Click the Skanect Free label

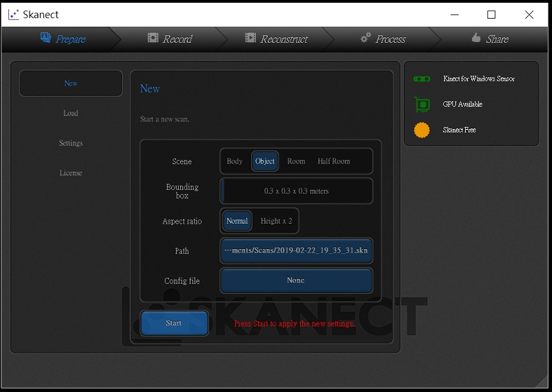[460, 130]
